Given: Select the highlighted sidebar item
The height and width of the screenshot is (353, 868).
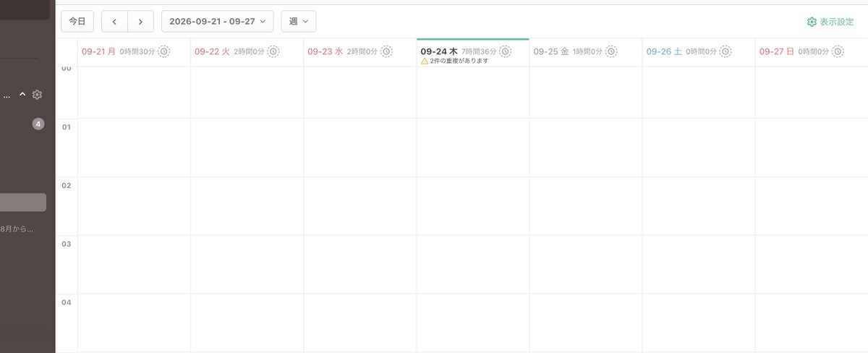Looking at the screenshot, I should point(23,203).
